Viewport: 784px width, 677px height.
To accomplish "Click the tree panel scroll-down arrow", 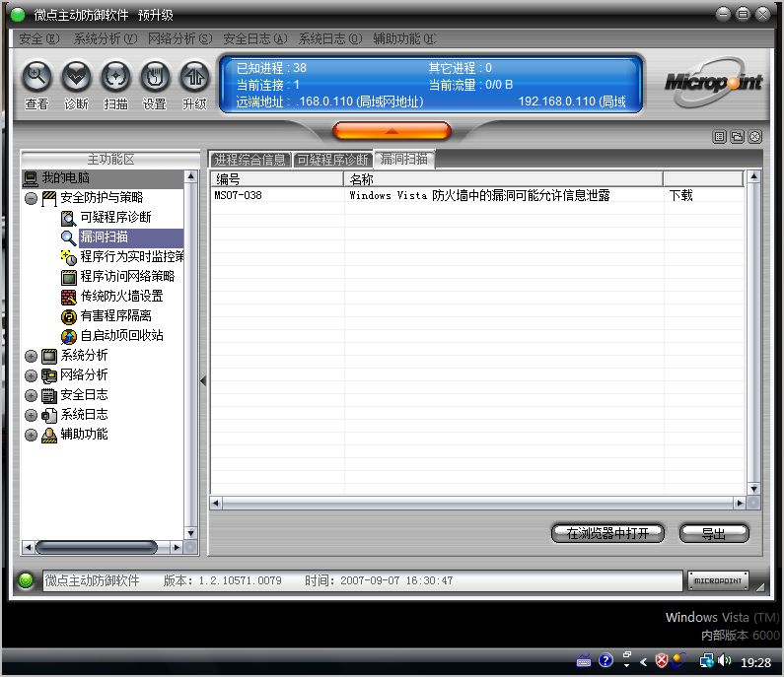I will (x=190, y=533).
